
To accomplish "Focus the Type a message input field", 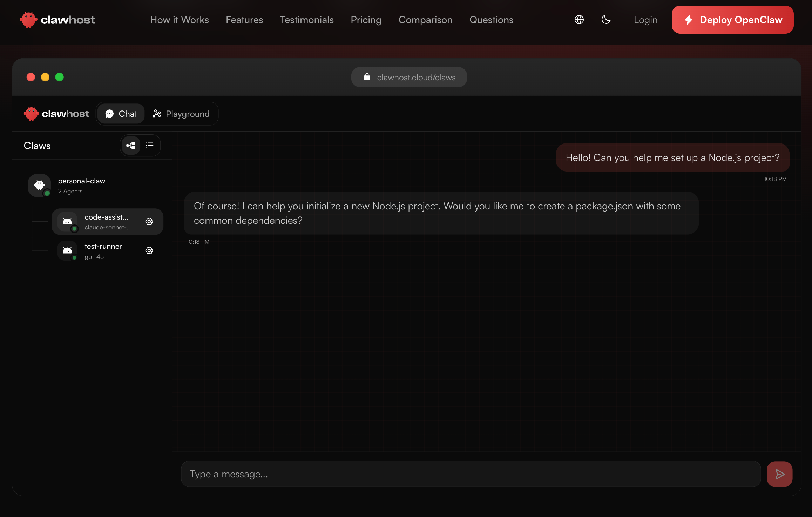I will tap(471, 474).
